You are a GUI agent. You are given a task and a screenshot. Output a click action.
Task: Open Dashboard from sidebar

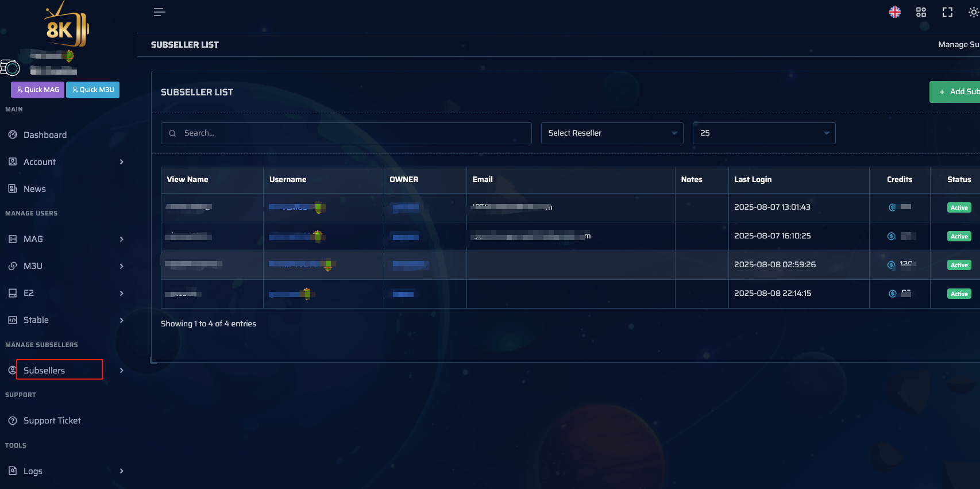45,135
